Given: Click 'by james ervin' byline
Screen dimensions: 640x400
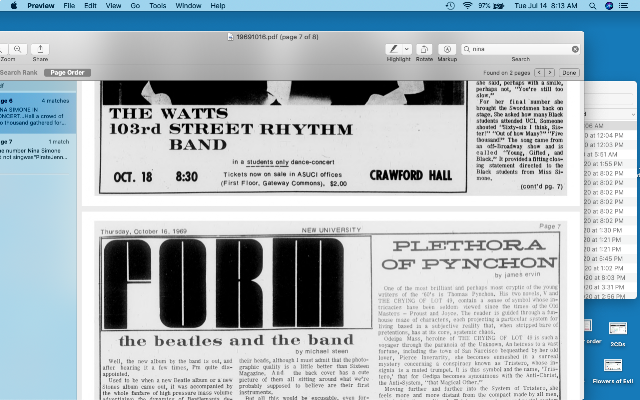Looking at the screenshot, I should [517, 275].
